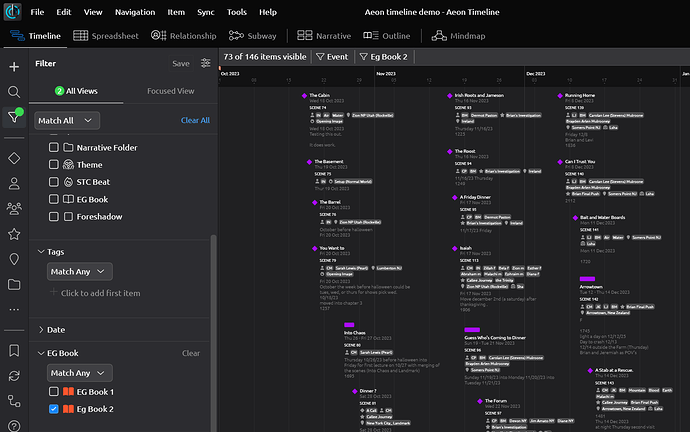Uncheck the Eg Book 2 checkbox
690x432 pixels.
pos(54,409)
